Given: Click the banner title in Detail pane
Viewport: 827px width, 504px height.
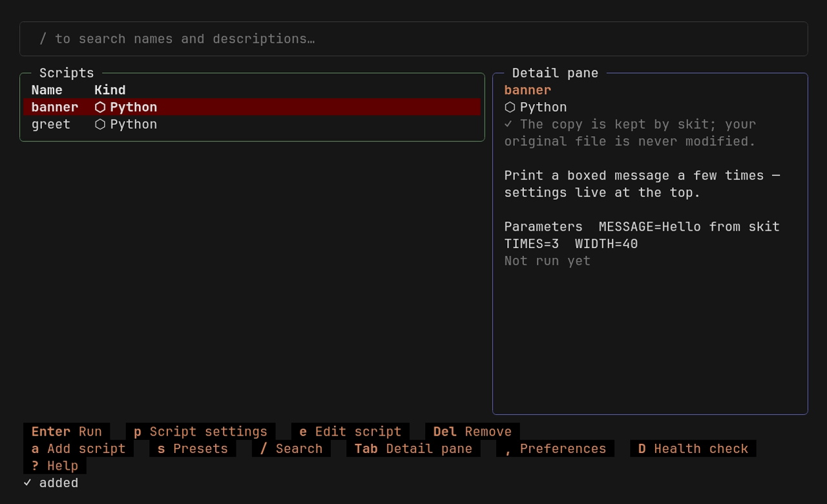Looking at the screenshot, I should pos(528,90).
